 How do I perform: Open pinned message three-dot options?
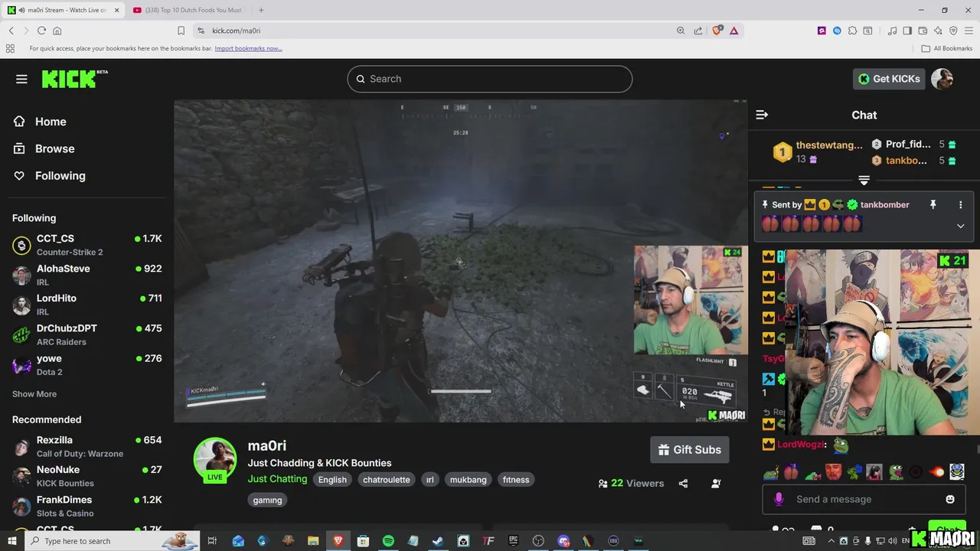[960, 205]
